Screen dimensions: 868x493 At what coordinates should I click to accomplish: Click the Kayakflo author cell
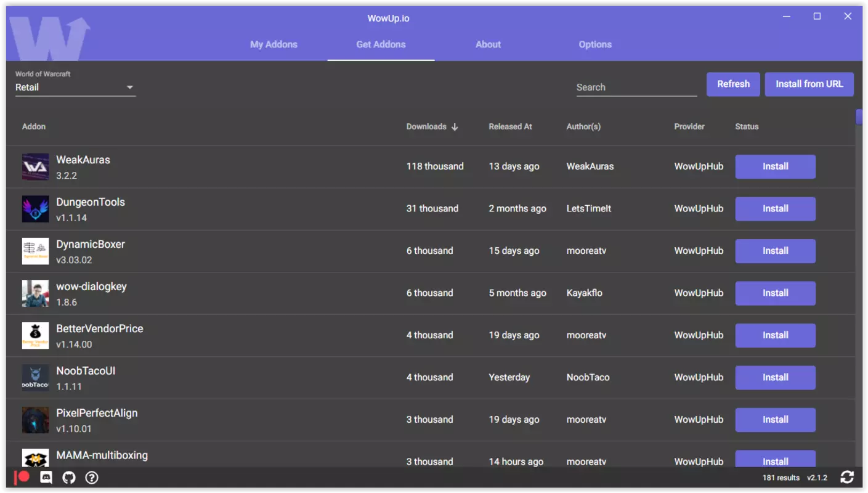tap(585, 293)
